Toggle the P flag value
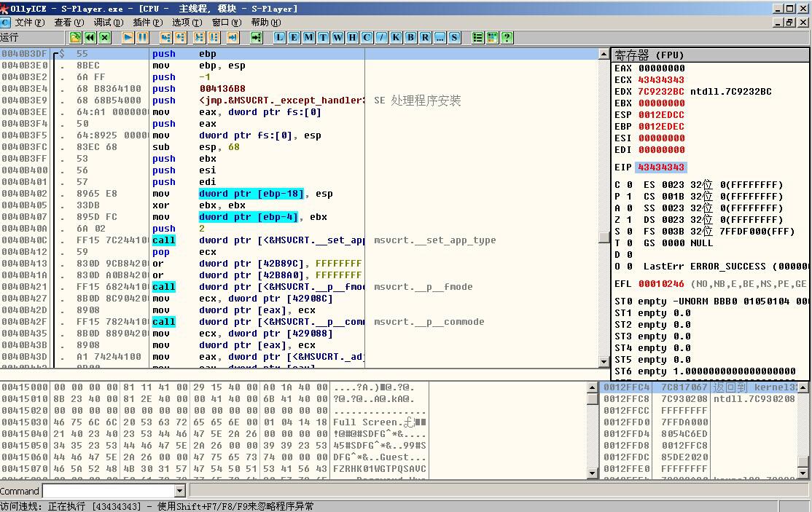Screen dimensions: 812x512 tap(630, 197)
